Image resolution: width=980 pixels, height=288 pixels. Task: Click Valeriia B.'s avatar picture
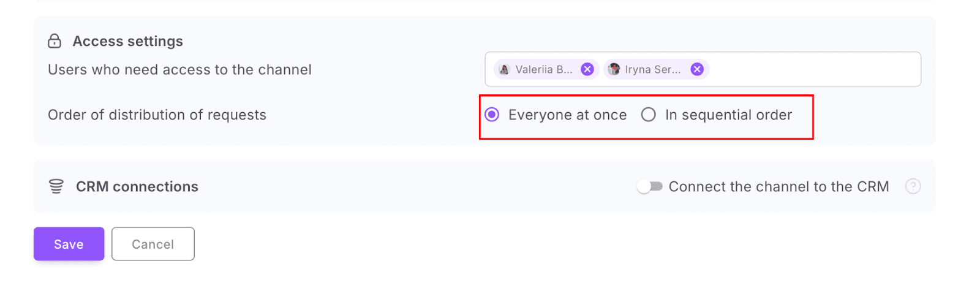click(504, 69)
